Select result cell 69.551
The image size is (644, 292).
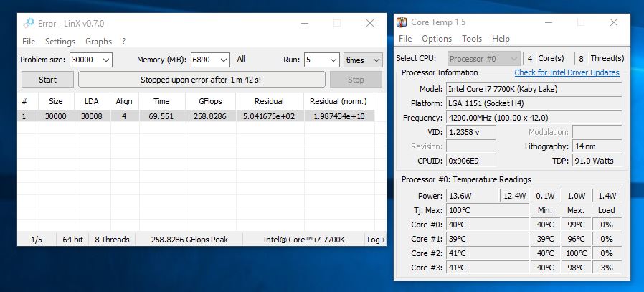point(162,116)
